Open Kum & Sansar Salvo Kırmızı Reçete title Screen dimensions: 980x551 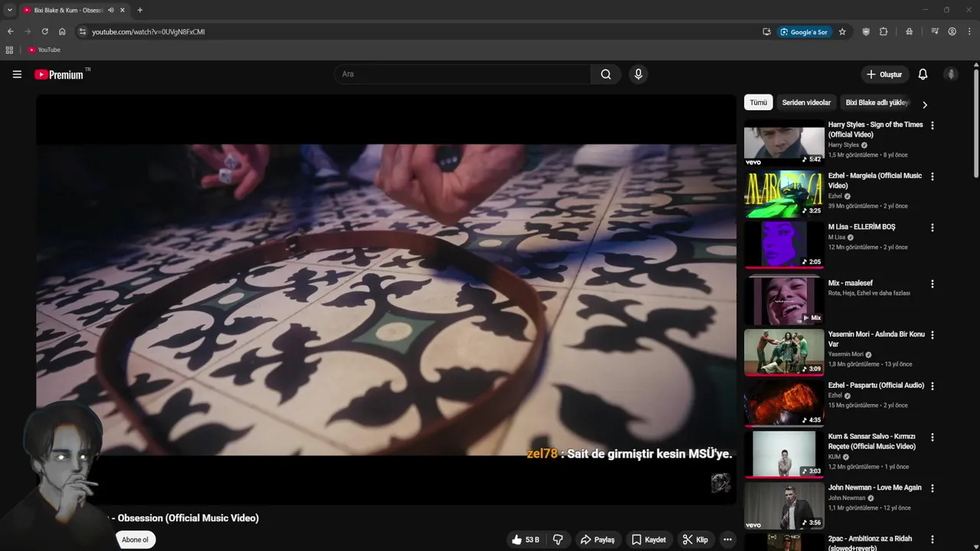tap(872, 442)
